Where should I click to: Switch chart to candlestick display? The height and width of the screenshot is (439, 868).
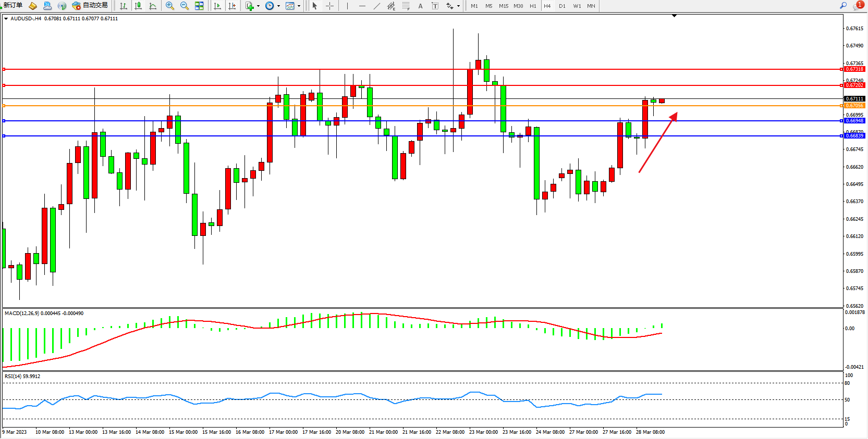[x=138, y=6]
